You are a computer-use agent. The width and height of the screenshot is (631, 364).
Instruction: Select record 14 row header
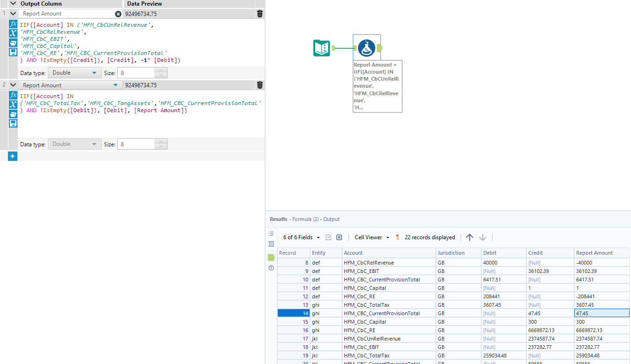(x=292, y=313)
